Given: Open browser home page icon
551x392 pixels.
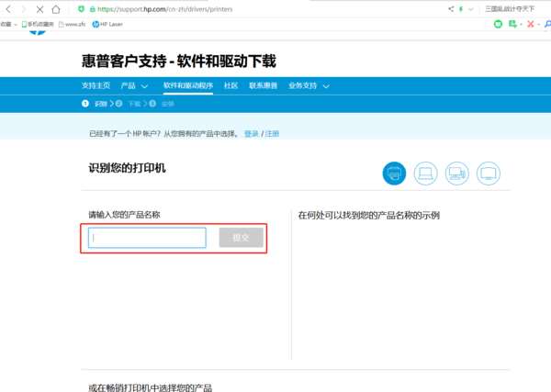Looking at the screenshot, I should [x=56, y=9].
